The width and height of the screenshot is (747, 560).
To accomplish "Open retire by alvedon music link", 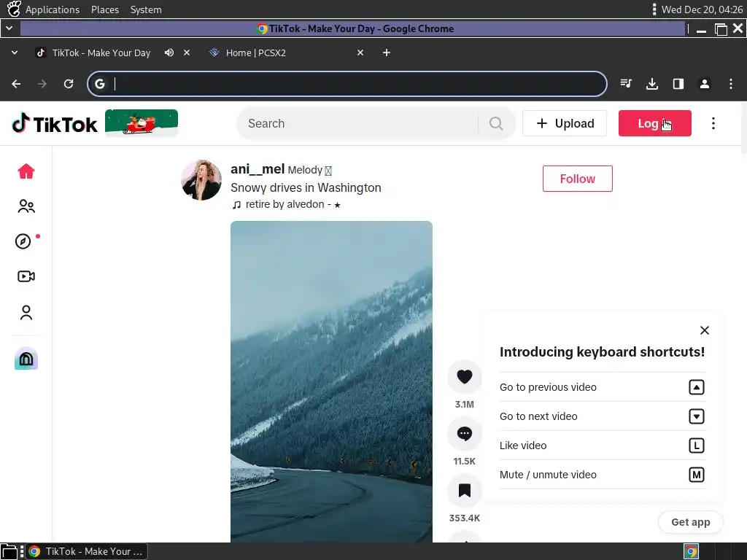I will pyautogui.click(x=286, y=204).
